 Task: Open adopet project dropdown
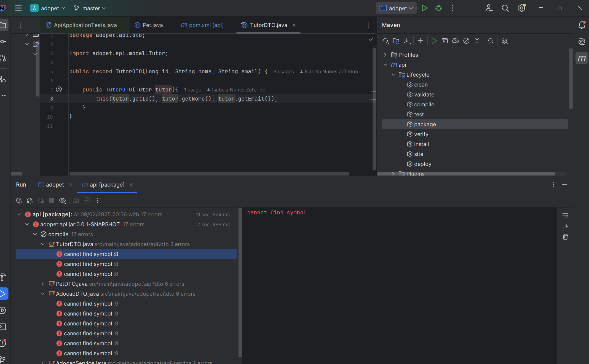(x=48, y=8)
